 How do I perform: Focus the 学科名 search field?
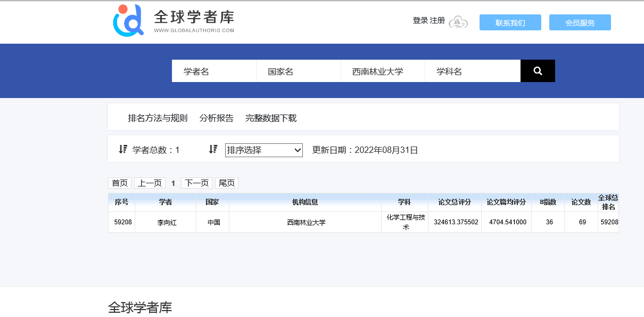click(x=472, y=71)
